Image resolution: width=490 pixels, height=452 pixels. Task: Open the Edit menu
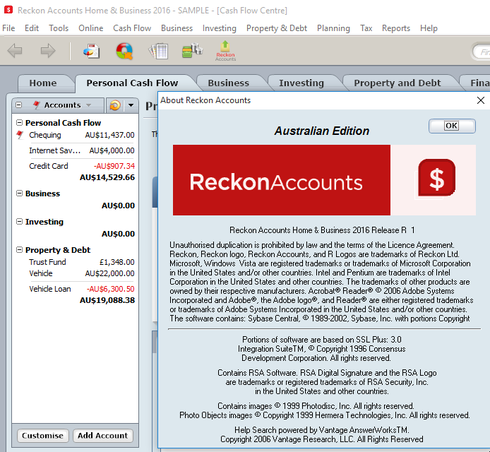pos(32,28)
